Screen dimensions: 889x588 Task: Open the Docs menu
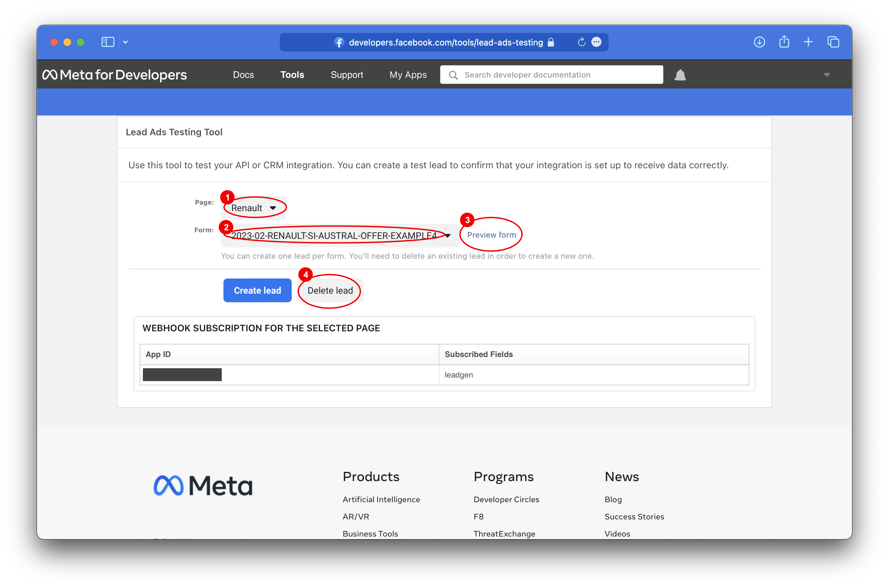[243, 75]
